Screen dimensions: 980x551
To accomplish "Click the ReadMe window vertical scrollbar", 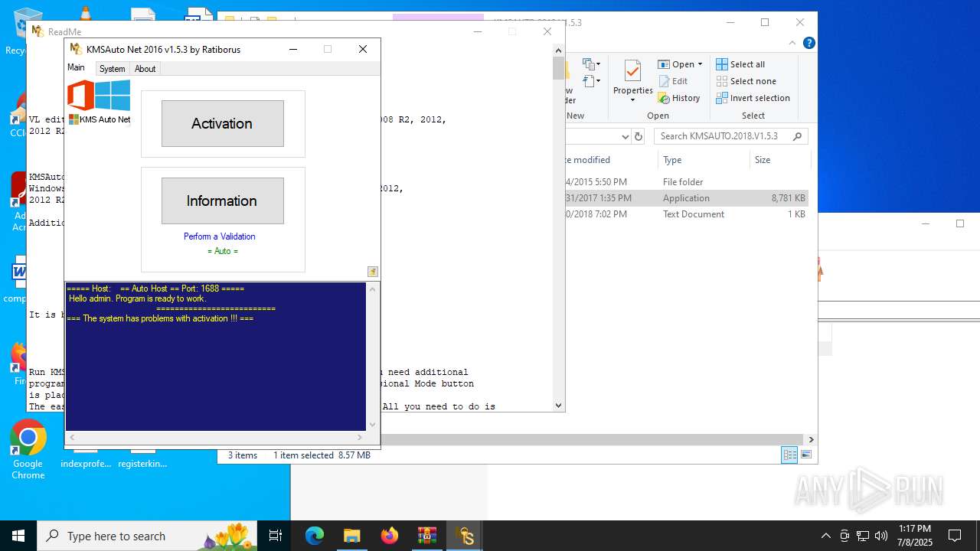I will [x=558, y=227].
